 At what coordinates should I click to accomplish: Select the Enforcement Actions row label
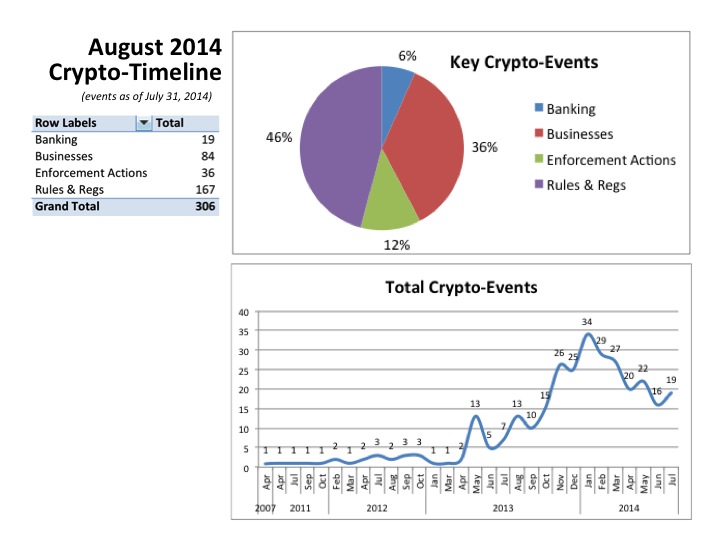coord(83,173)
